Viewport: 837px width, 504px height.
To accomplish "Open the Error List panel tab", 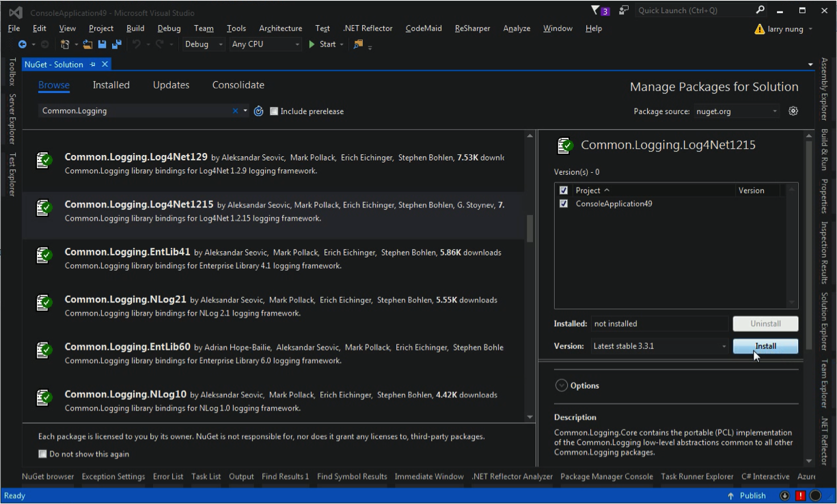I will point(168,477).
